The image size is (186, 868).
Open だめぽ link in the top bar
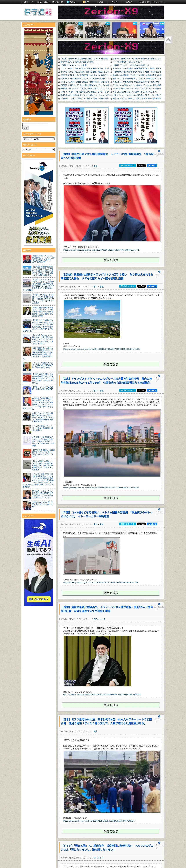click(100, 2)
